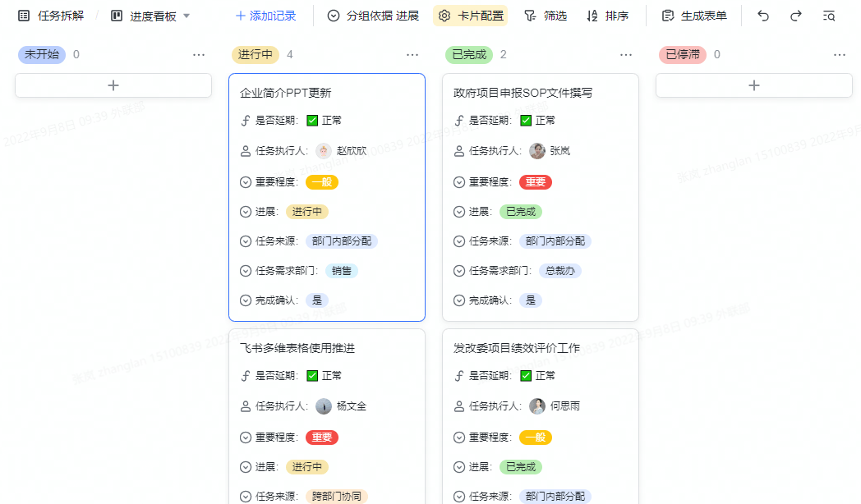Viewport: 861px width, 504px height.
Task: Open more options for 已停滞 column
Action: tap(840, 55)
